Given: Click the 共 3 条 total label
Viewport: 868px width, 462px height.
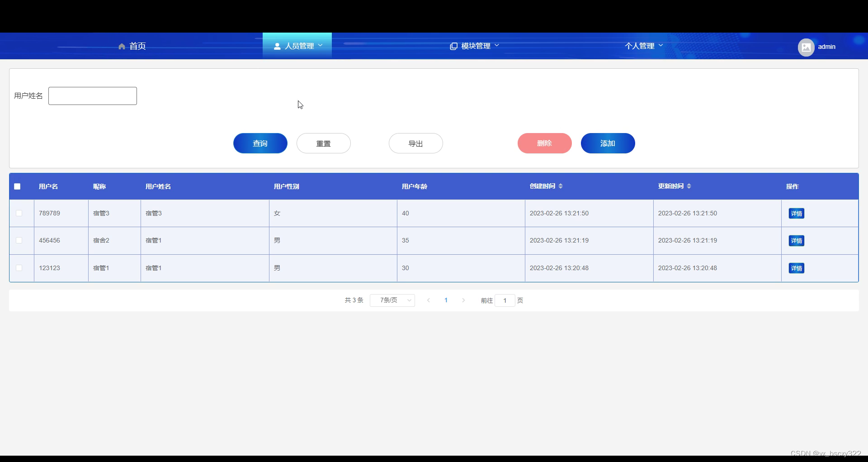Looking at the screenshot, I should 354,300.
